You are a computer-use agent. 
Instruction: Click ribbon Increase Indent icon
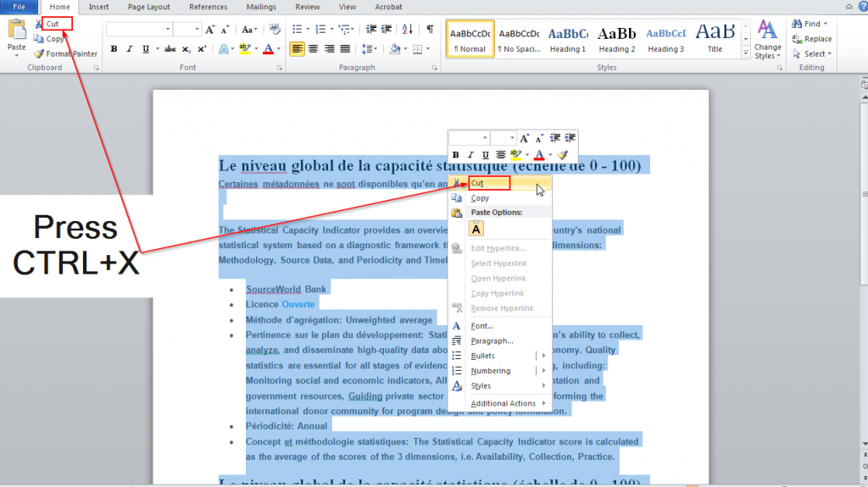coord(387,30)
